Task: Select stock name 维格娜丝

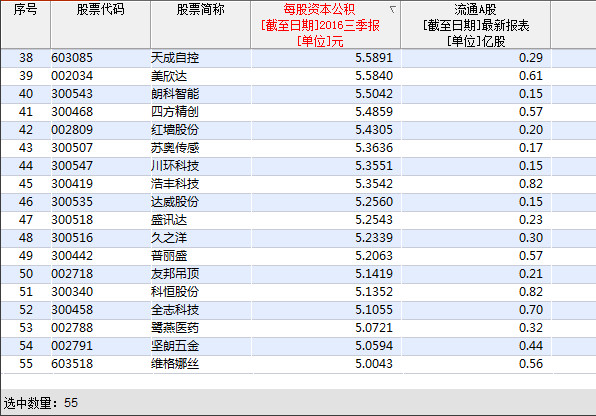Action: pos(175,364)
